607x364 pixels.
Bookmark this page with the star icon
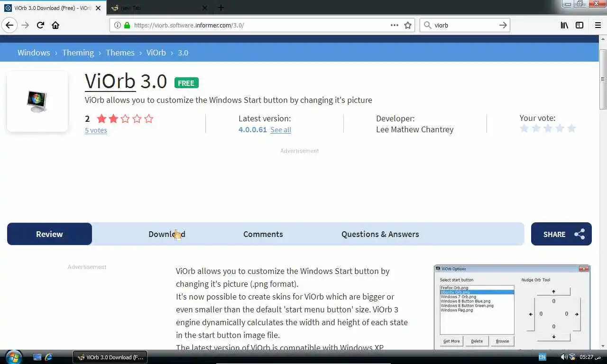[x=408, y=25]
